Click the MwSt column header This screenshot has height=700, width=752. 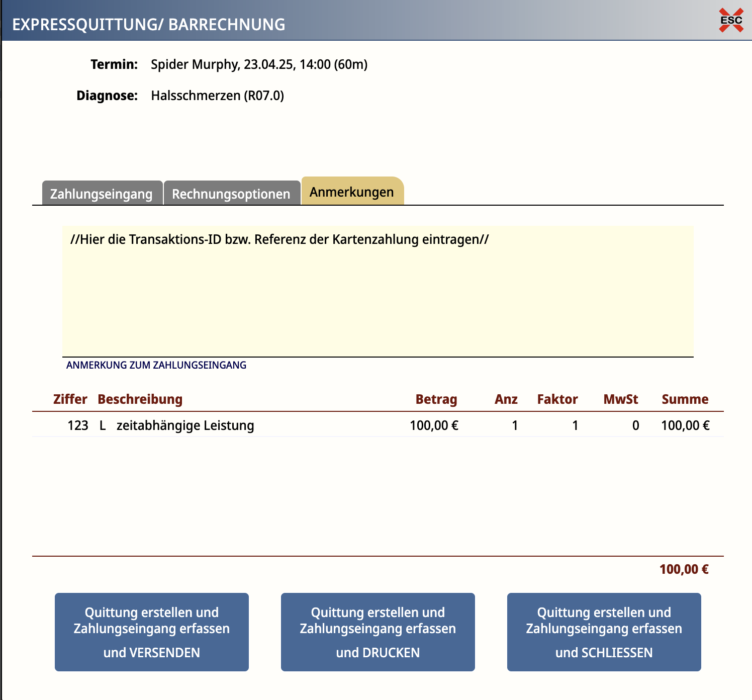(621, 399)
